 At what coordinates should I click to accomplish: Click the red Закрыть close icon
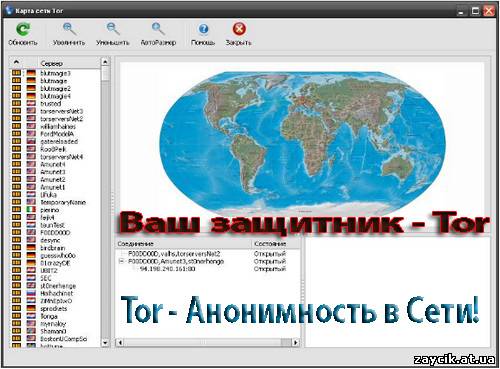coord(239,29)
